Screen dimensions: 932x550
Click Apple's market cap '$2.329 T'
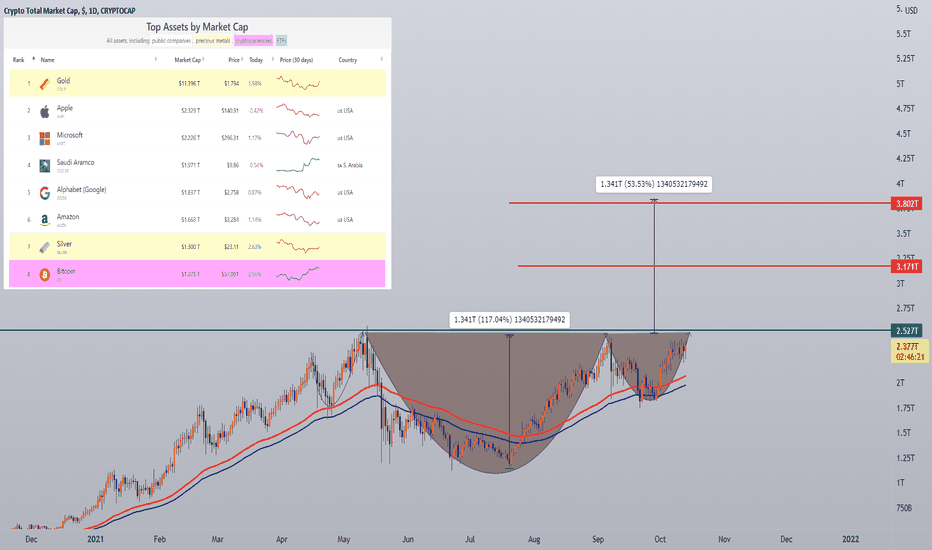(191, 111)
